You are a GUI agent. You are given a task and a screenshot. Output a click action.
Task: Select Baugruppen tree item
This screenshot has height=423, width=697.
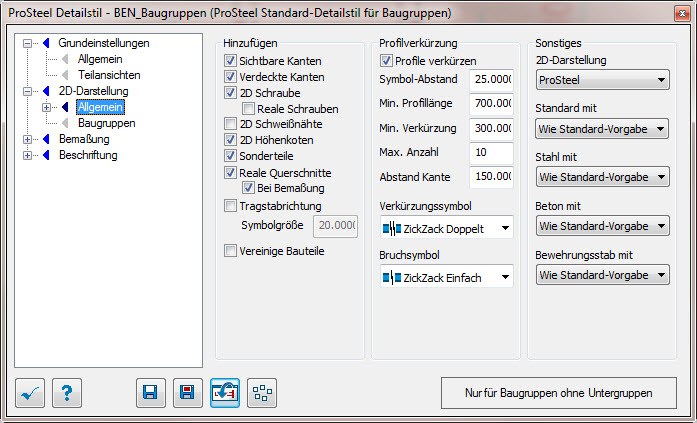[107, 123]
